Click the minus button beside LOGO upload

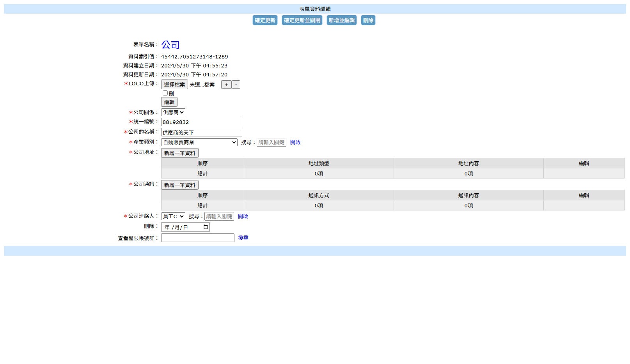tap(236, 85)
